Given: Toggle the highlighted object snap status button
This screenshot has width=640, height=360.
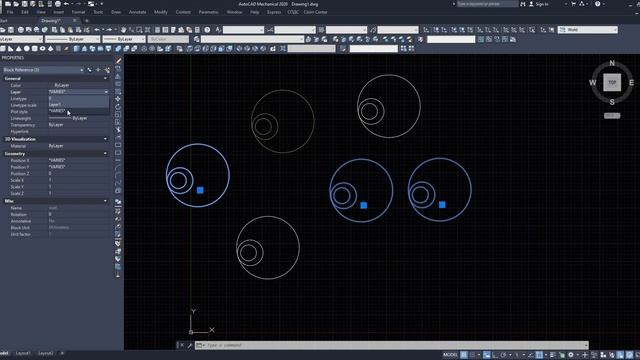Looking at the screenshot, I should point(539,355).
